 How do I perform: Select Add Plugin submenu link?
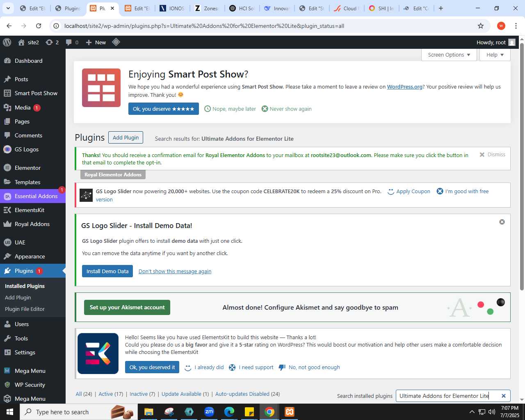click(x=18, y=297)
